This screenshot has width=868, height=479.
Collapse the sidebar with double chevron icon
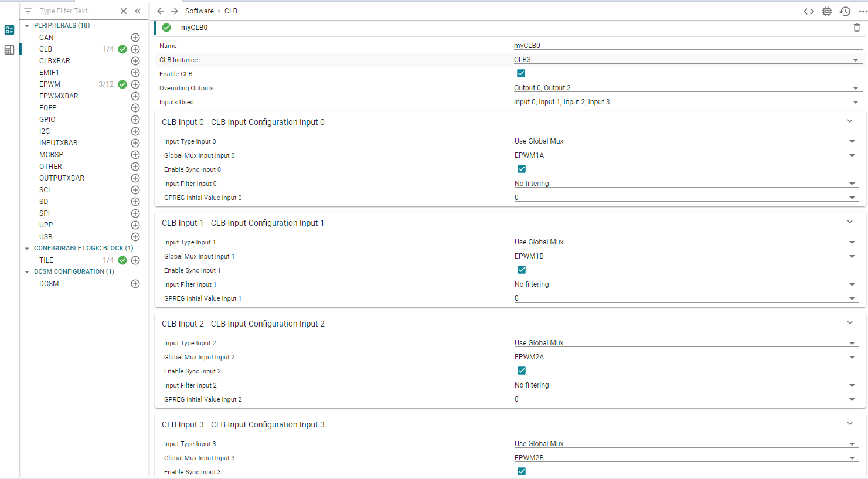138,11
